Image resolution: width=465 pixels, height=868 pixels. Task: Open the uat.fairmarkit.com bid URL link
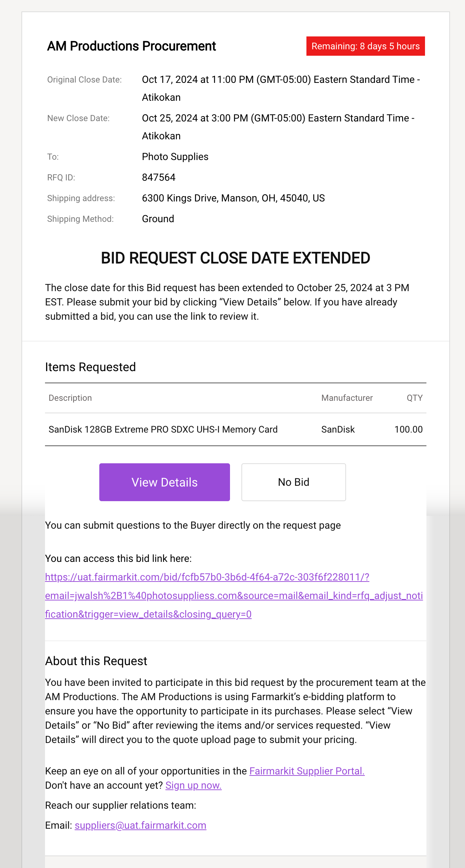point(234,595)
